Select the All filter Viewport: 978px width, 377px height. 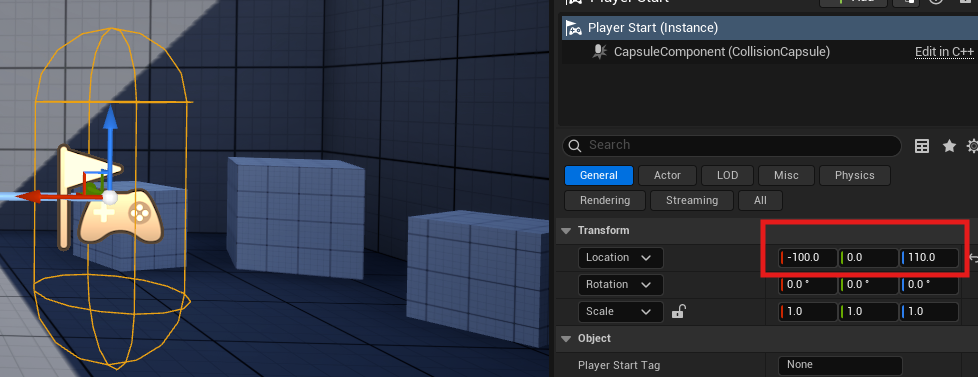pos(760,200)
